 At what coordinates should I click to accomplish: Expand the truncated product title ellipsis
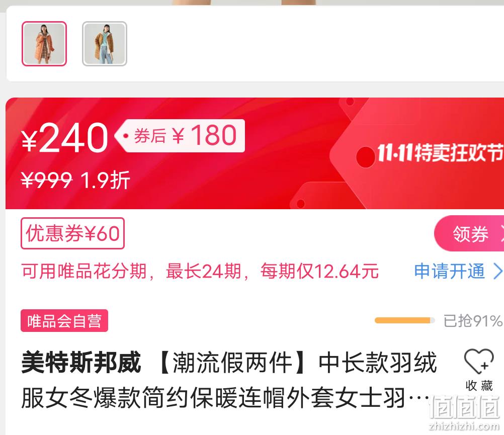click(x=419, y=399)
